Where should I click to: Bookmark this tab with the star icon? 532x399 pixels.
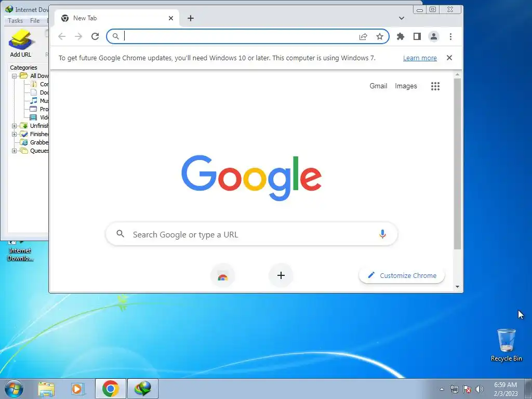pos(380,36)
